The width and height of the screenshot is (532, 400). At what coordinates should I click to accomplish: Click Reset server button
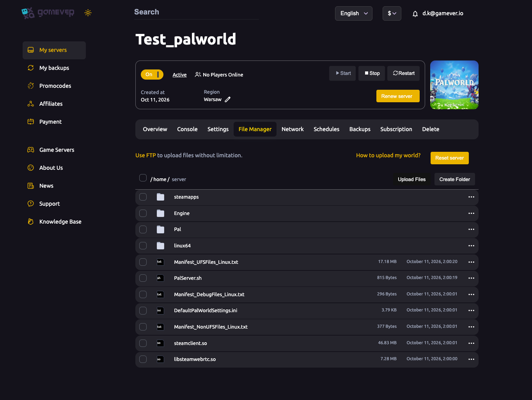450,158
